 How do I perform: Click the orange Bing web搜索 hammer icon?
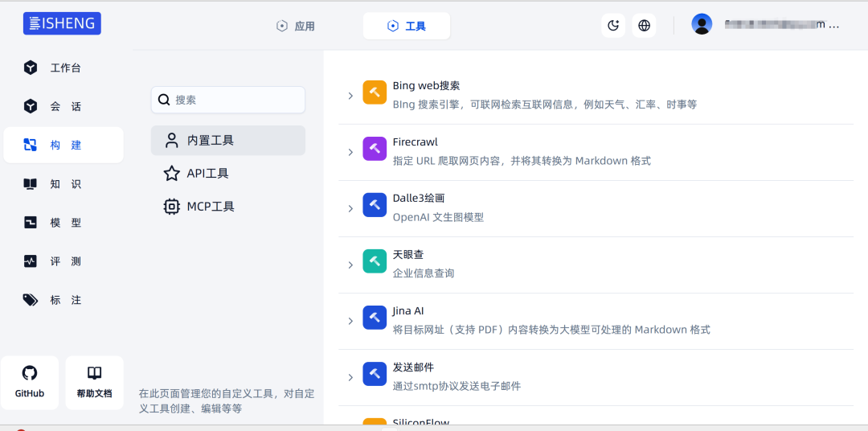click(375, 92)
